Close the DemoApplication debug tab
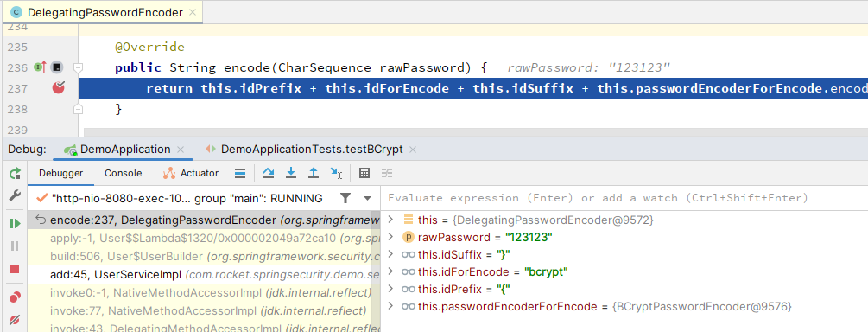Viewport: 868px width, 332px height. 180,150
